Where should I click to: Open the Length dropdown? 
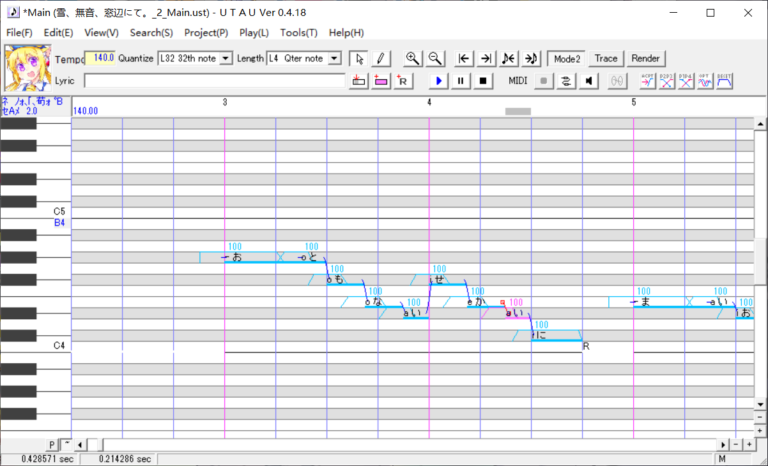coord(334,59)
